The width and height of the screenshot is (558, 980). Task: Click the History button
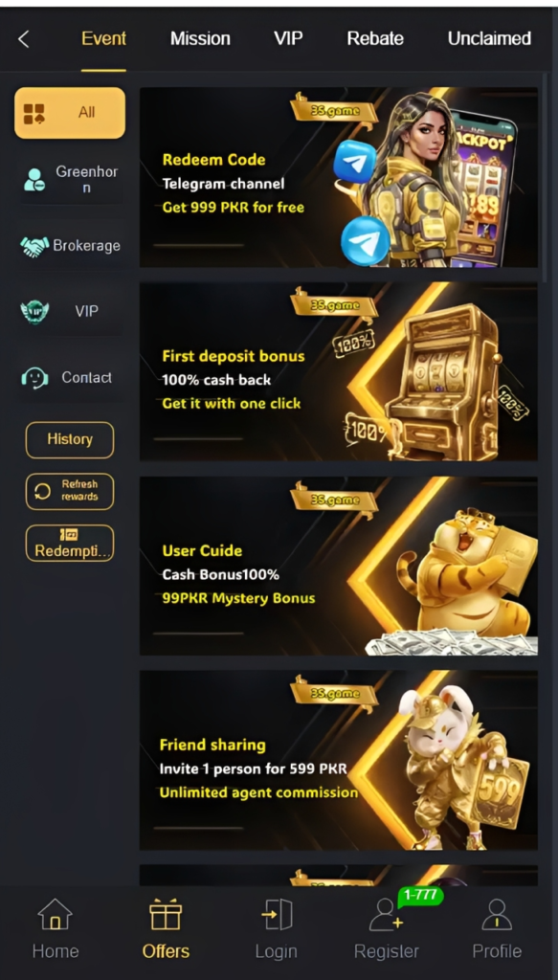pos(70,440)
